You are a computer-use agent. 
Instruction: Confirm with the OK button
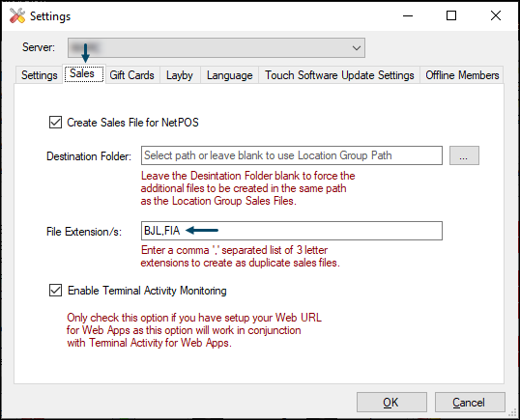click(x=391, y=402)
